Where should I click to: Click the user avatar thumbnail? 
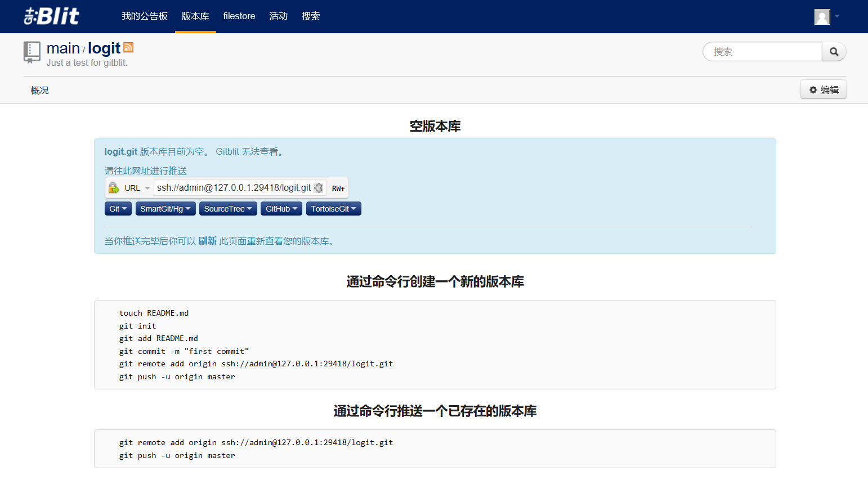tap(822, 16)
